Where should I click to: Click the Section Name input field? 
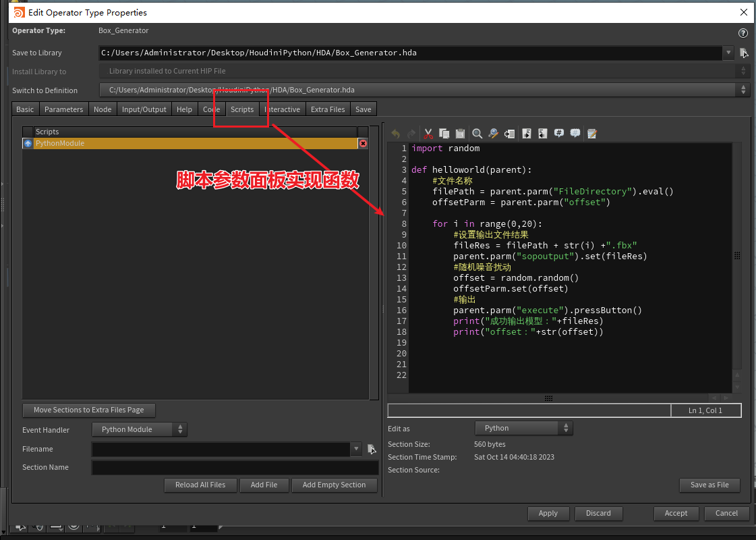click(234, 467)
